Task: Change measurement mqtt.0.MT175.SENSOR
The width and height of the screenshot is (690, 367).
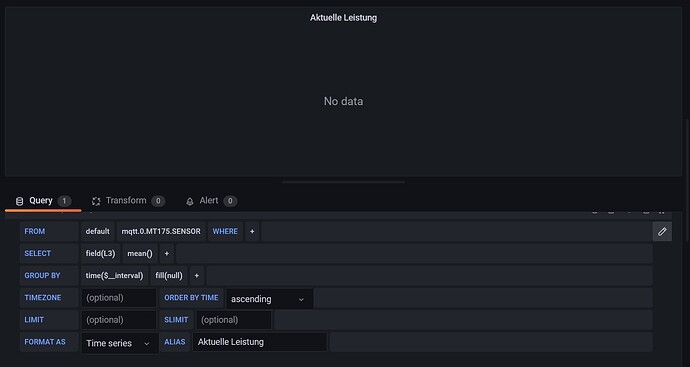Action: coord(161,231)
